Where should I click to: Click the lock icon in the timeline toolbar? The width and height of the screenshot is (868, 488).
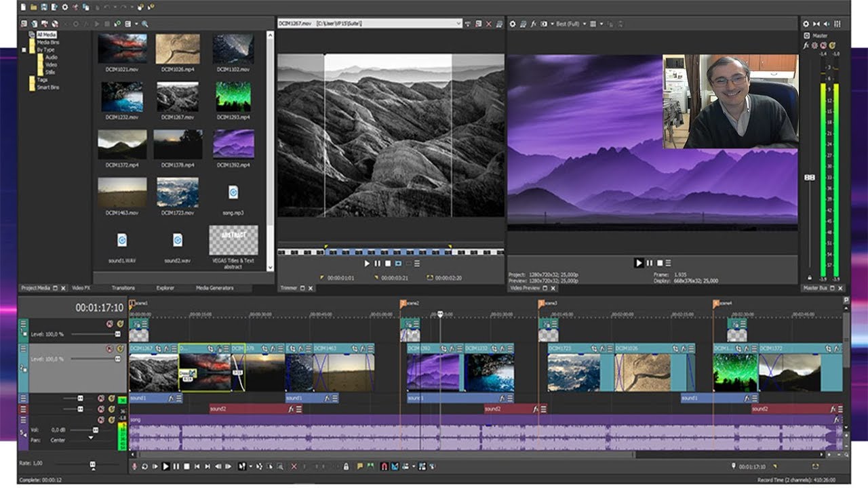pyautogui.click(x=346, y=466)
